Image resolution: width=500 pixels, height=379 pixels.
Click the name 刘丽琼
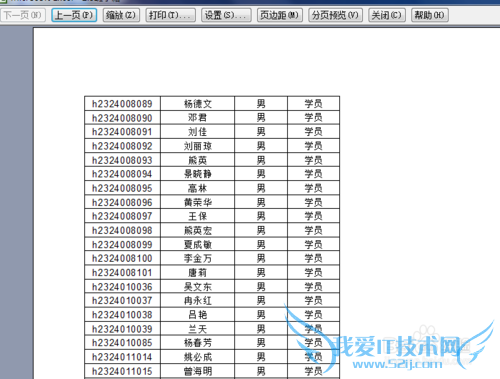click(x=198, y=146)
